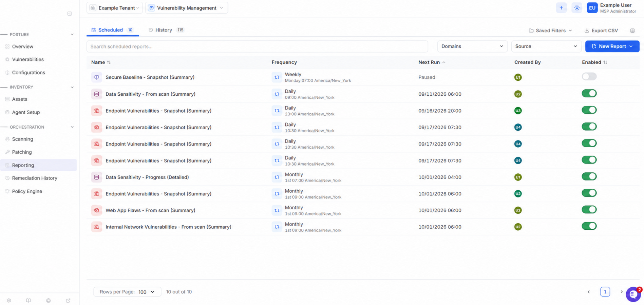
Task: Sort by Enabled column arrows
Action: click(605, 62)
